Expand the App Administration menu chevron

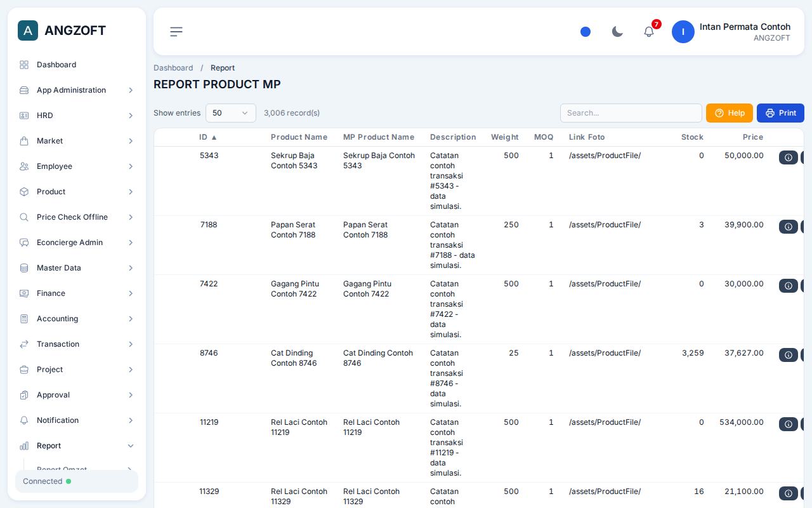pos(131,90)
